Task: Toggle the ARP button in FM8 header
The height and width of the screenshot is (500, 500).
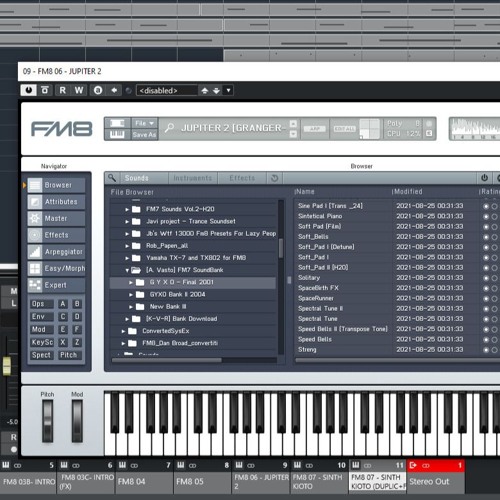Action: 315,129
